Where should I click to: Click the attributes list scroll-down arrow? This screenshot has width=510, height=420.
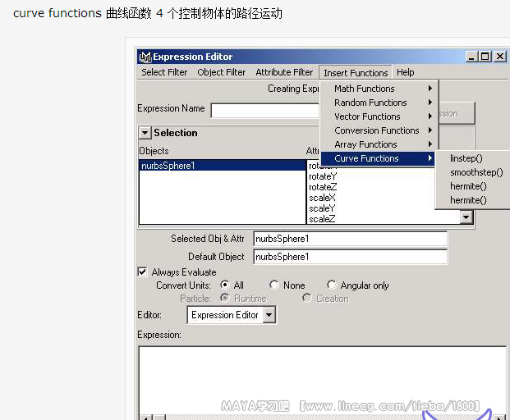click(466, 217)
